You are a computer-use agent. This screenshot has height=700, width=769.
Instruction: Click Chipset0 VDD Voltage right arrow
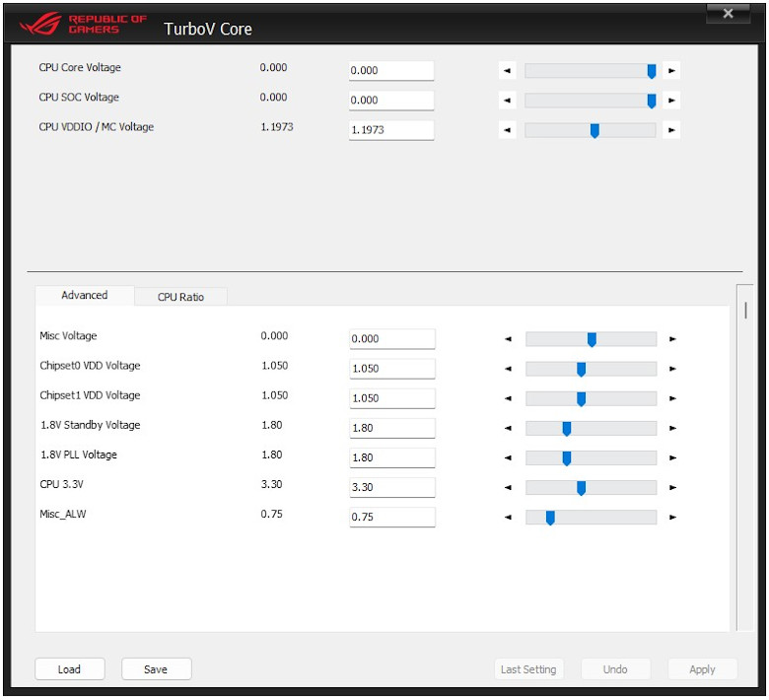coord(672,369)
